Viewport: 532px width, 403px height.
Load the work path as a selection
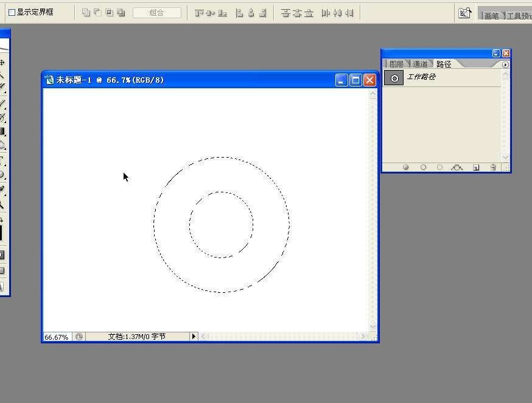(x=440, y=167)
